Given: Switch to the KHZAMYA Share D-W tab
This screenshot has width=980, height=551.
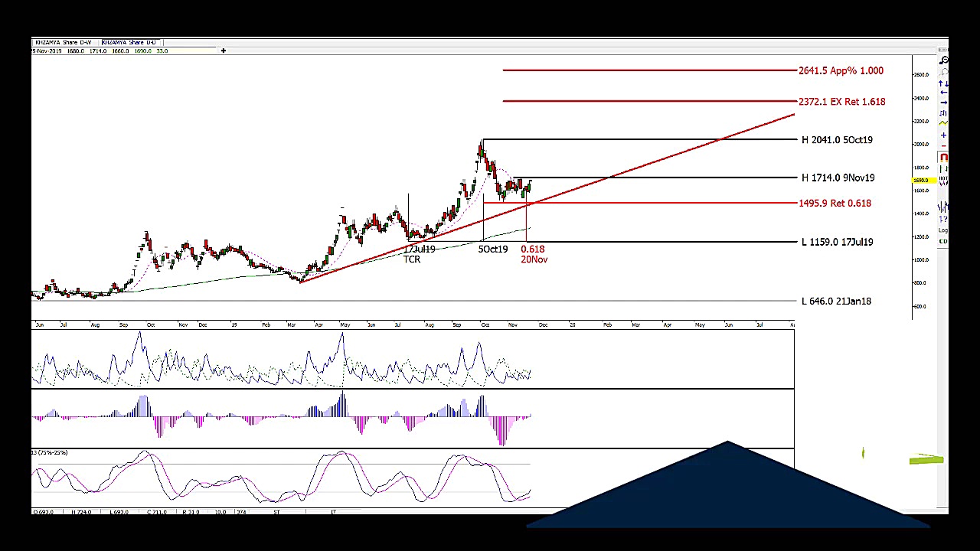Looking at the screenshot, I should 64,42.
